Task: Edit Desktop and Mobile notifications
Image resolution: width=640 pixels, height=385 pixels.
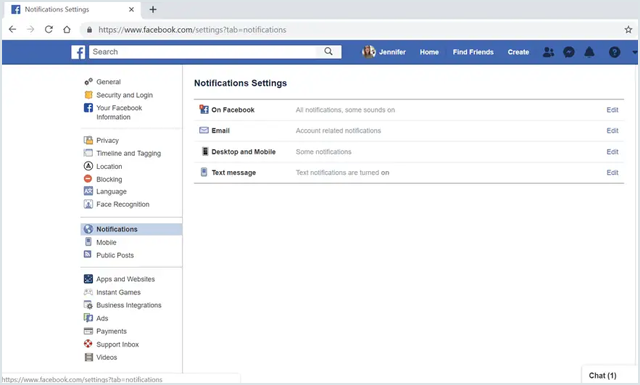Action: [x=612, y=152]
